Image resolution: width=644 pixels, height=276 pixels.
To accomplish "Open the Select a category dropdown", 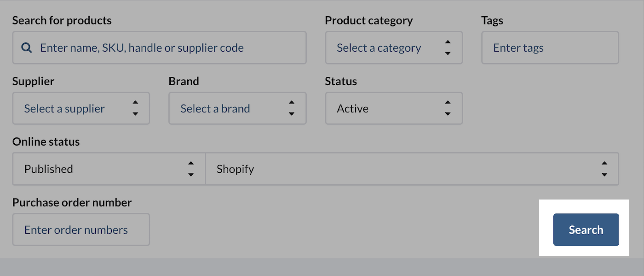I will click(x=382, y=48).
